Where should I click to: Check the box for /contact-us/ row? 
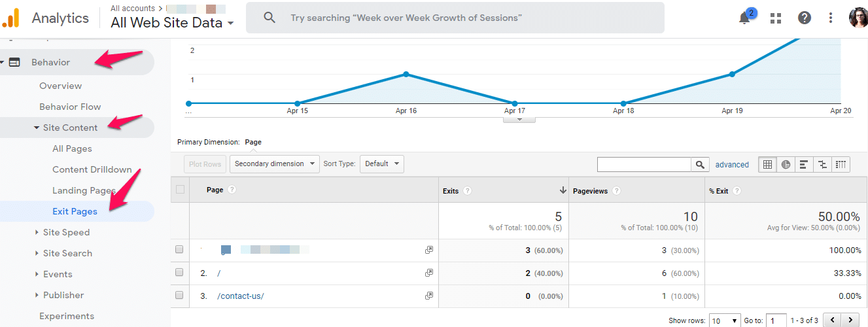pyautogui.click(x=180, y=296)
